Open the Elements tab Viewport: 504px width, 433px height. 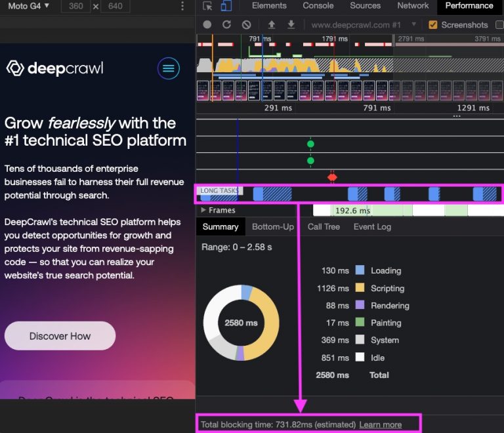(269, 6)
